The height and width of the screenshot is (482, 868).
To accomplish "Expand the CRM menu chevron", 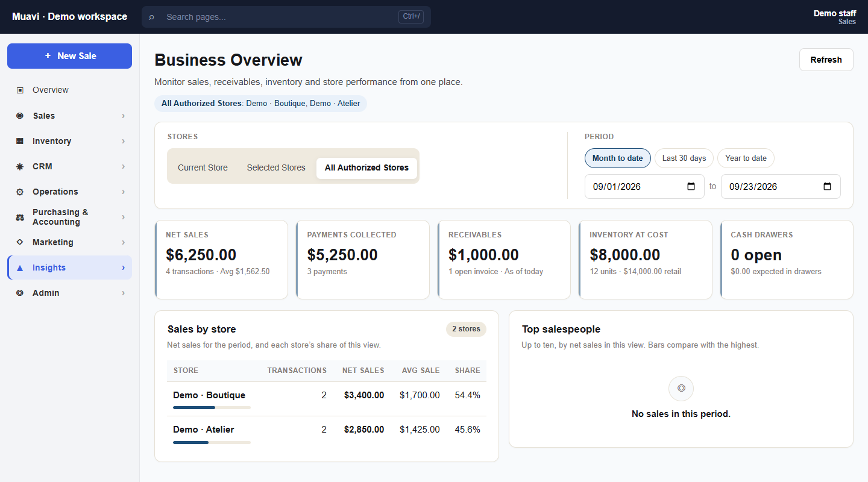I will [x=123, y=166].
